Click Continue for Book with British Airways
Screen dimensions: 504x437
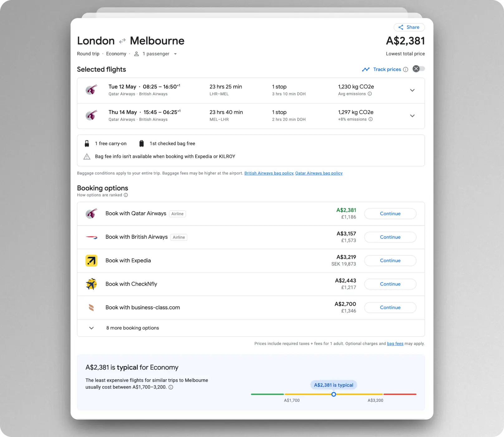tap(390, 237)
